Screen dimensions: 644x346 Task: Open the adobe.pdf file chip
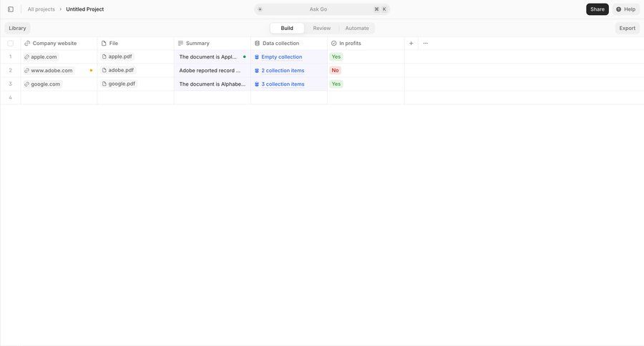pyautogui.click(x=117, y=70)
